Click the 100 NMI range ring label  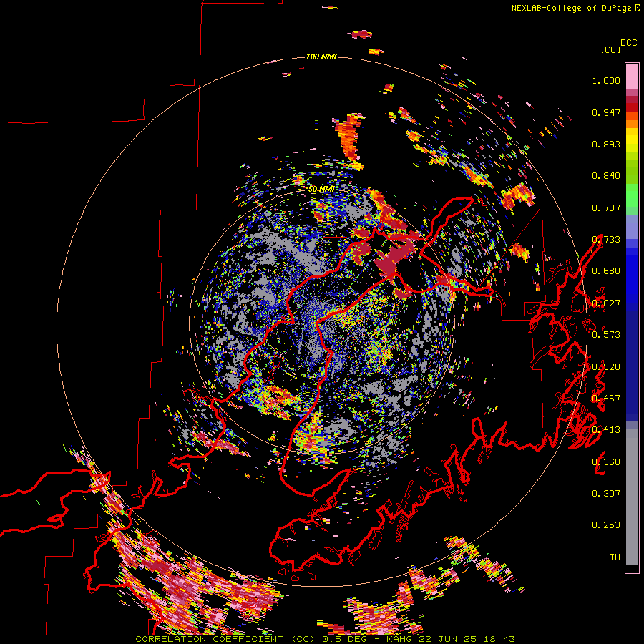click(321, 57)
